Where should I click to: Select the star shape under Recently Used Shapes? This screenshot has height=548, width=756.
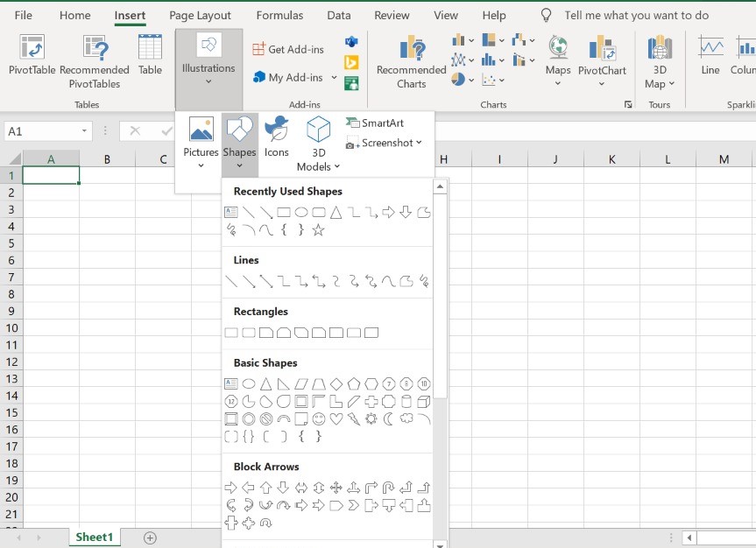click(320, 230)
